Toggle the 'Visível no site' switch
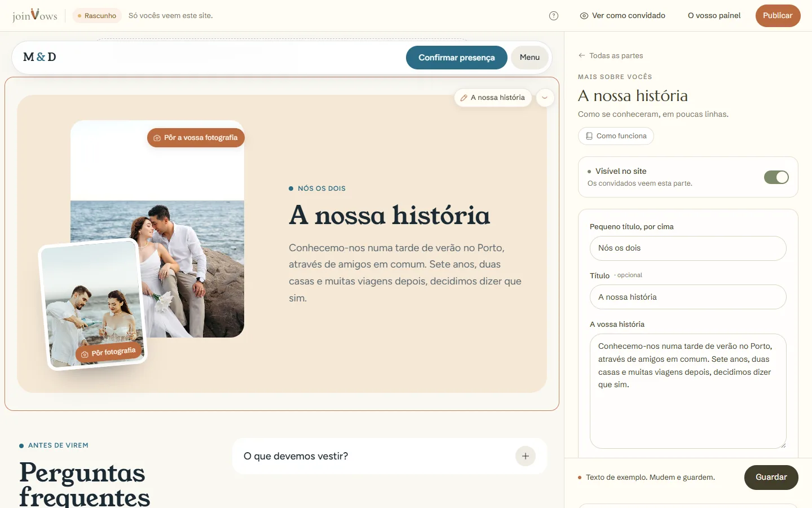The image size is (812, 508). [776, 177]
